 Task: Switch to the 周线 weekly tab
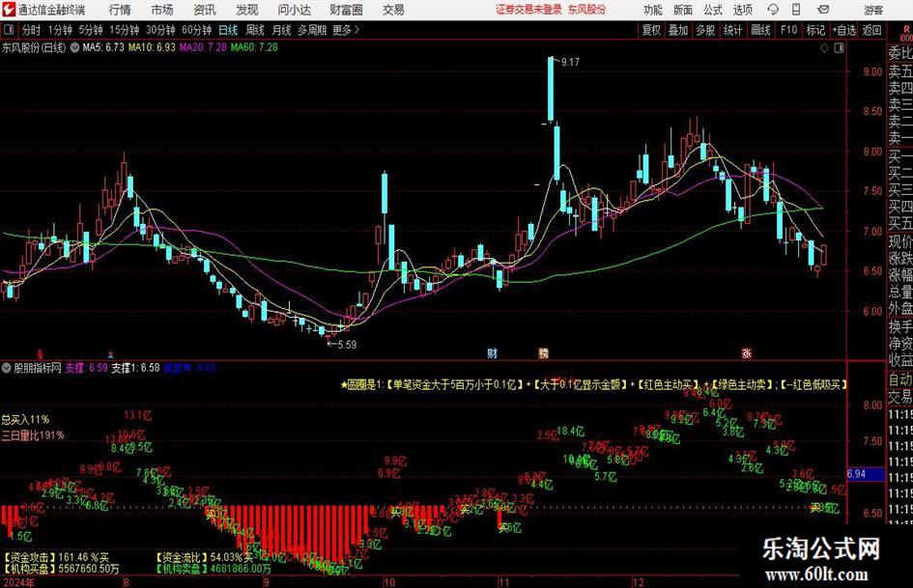coord(255,30)
